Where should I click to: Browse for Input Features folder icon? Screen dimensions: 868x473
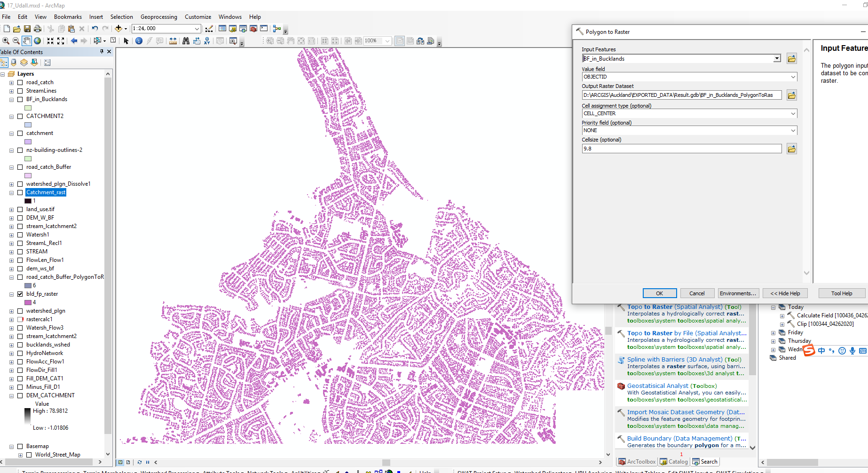(x=792, y=59)
